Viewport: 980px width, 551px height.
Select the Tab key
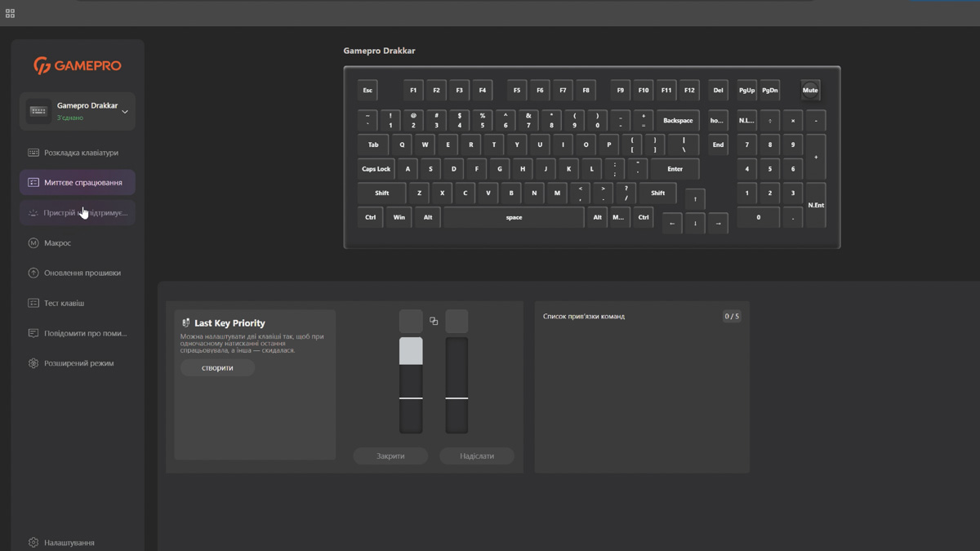372,145
